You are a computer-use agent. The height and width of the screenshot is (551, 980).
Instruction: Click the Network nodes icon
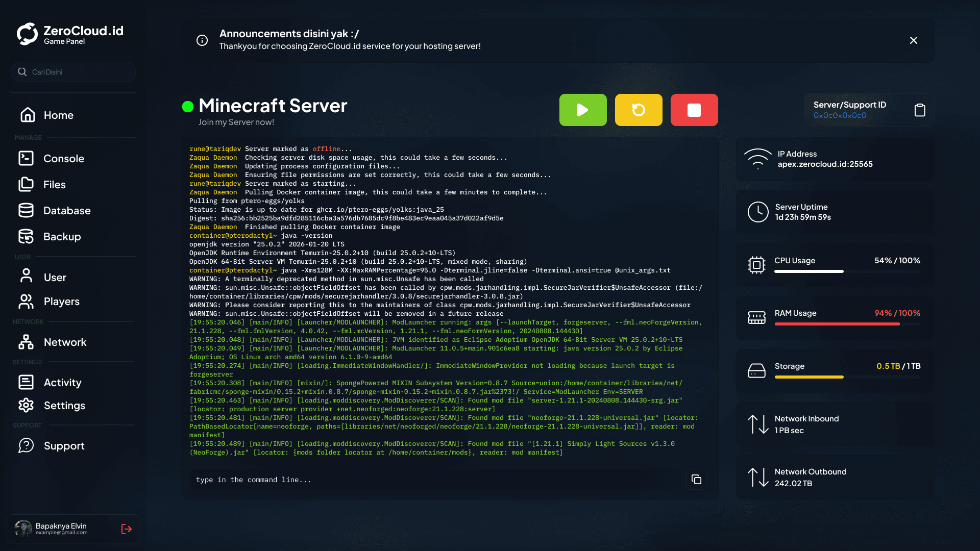[26, 342]
